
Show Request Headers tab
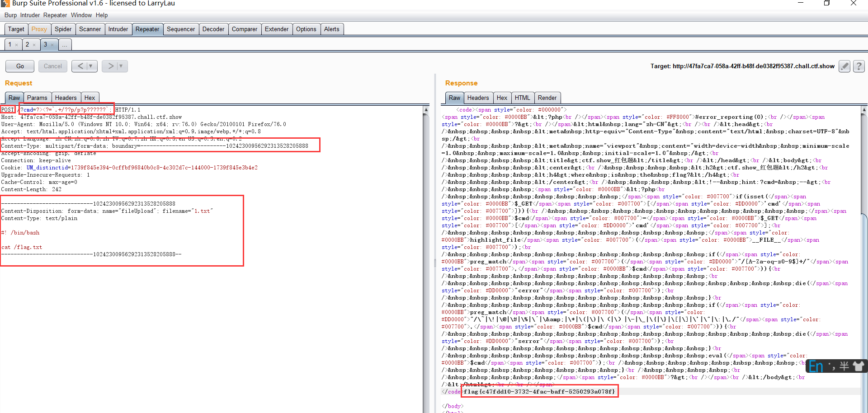point(66,98)
